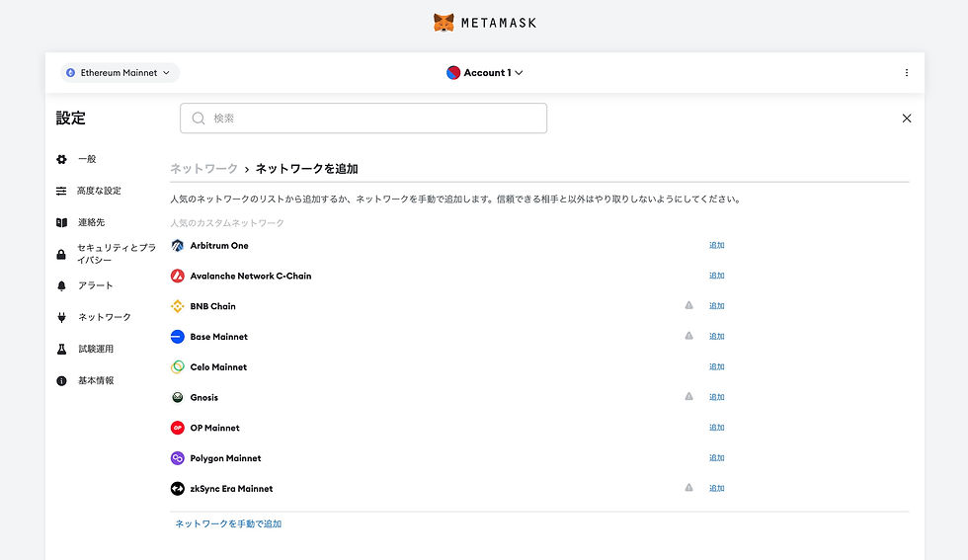Click the Avalanche logo icon
Image resolution: width=968 pixels, height=560 pixels.
click(177, 276)
